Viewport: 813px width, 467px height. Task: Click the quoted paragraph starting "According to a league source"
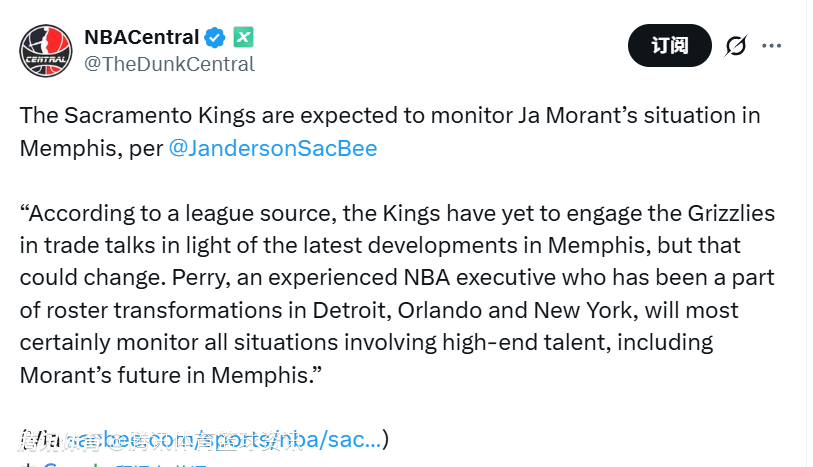[x=397, y=213]
